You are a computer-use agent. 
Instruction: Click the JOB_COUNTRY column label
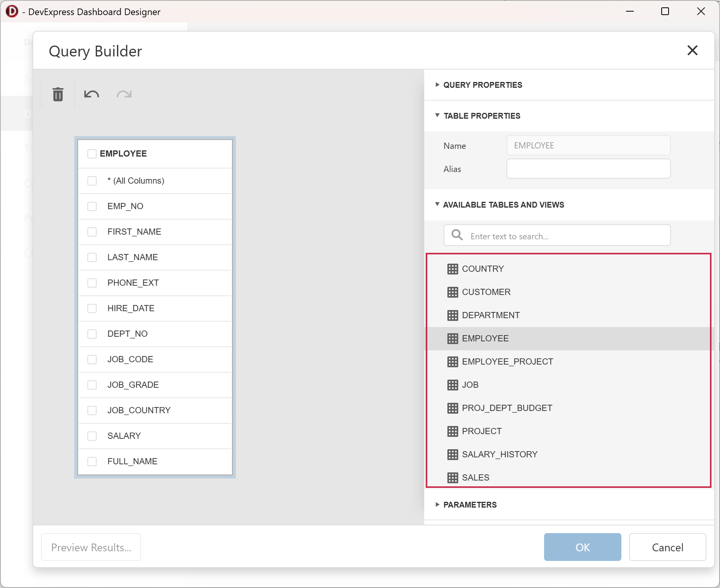[x=139, y=411]
